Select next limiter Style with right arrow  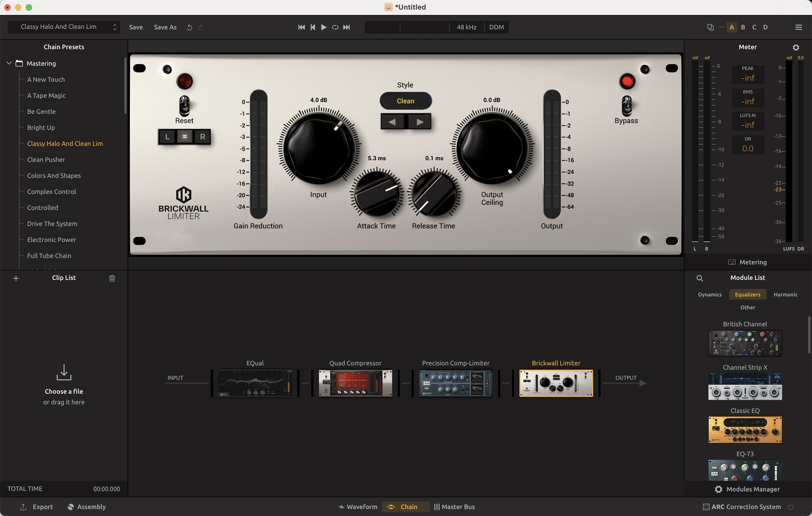[420, 122]
